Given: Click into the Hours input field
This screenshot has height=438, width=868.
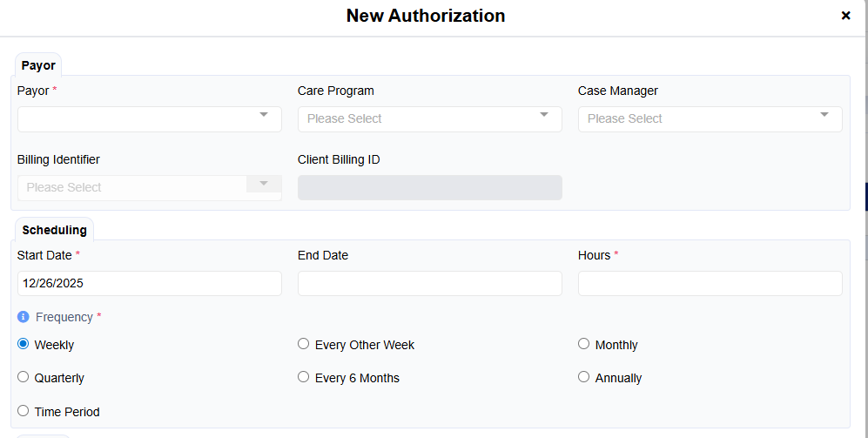Looking at the screenshot, I should tap(710, 283).
